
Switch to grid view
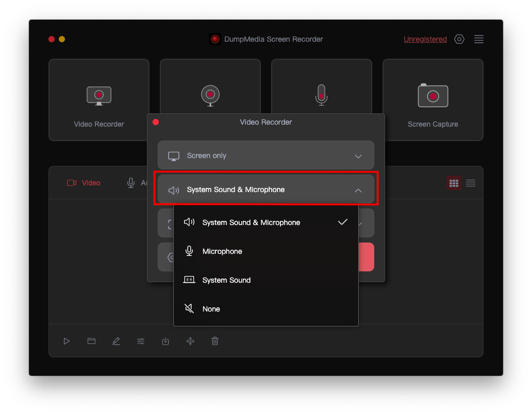454,183
